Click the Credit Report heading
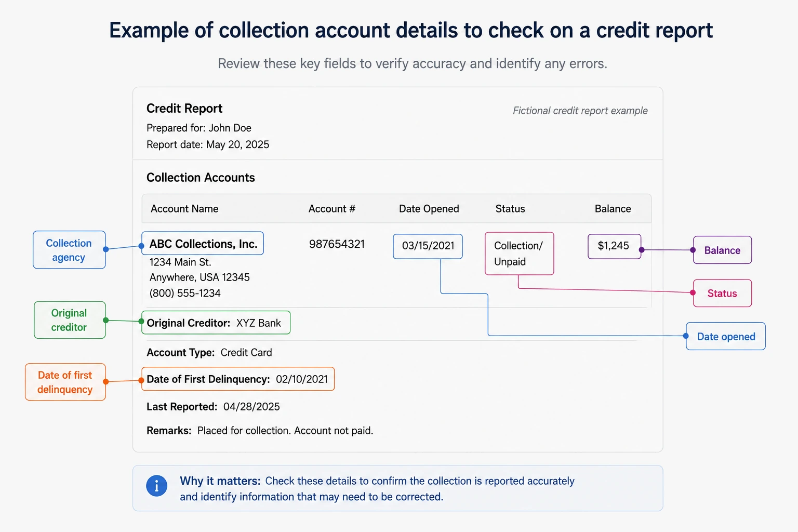This screenshot has height=532, width=798. click(x=184, y=108)
